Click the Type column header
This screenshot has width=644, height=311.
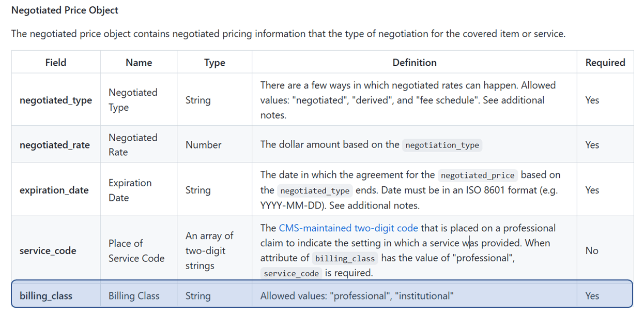pos(214,63)
